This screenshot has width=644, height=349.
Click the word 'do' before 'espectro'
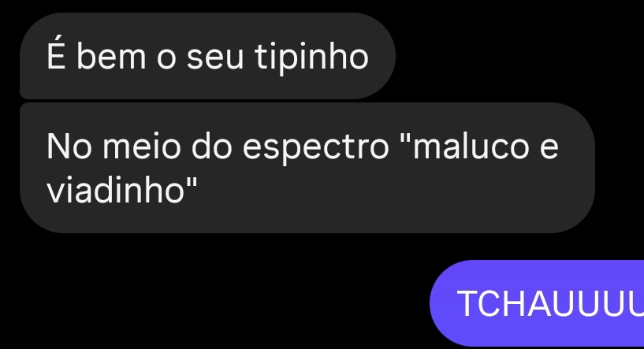point(212,145)
